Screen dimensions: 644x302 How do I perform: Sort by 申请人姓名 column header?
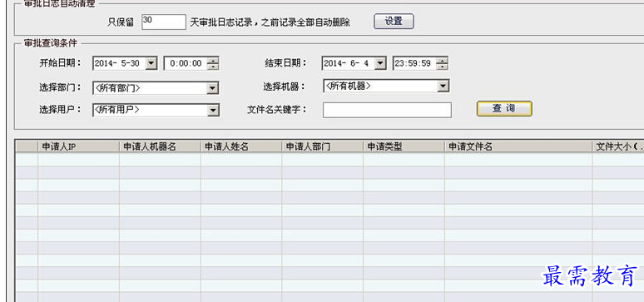pos(241,146)
